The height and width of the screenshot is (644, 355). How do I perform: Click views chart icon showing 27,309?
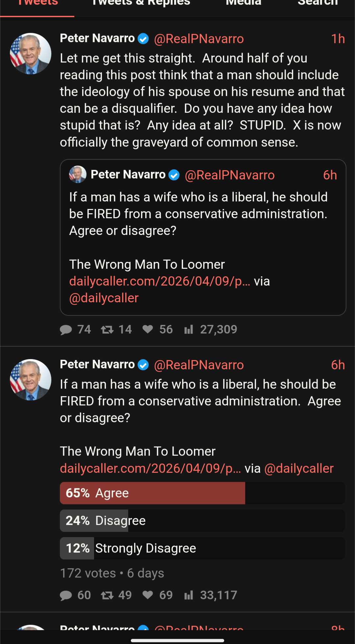[189, 330]
